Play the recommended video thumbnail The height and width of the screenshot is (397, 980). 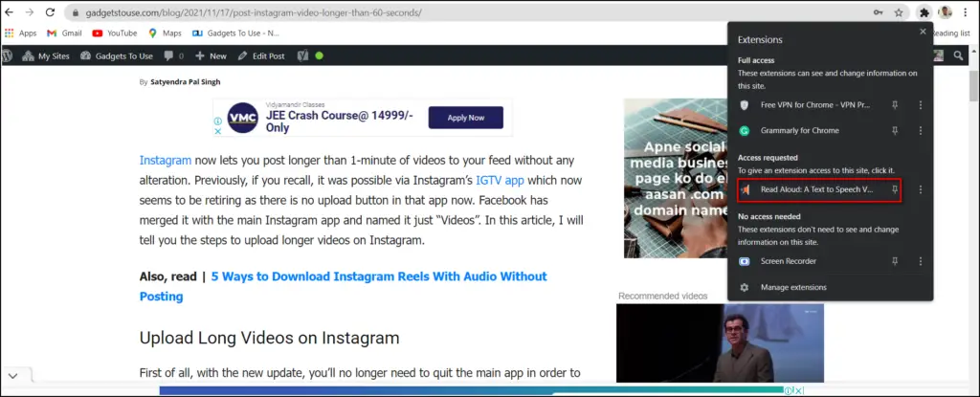(720, 343)
